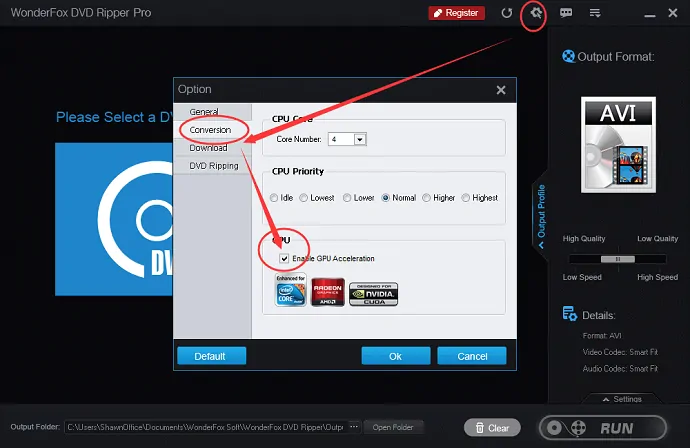This screenshot has height=448, width=690.
Task: Click the AMD Radeon Graphics badge icon
Action: [328, 291]
